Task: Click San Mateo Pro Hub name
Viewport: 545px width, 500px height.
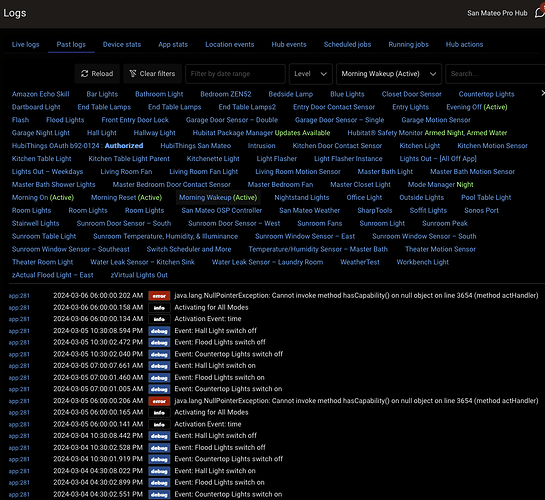Action: pyautogui.click(x=497, y=13)
